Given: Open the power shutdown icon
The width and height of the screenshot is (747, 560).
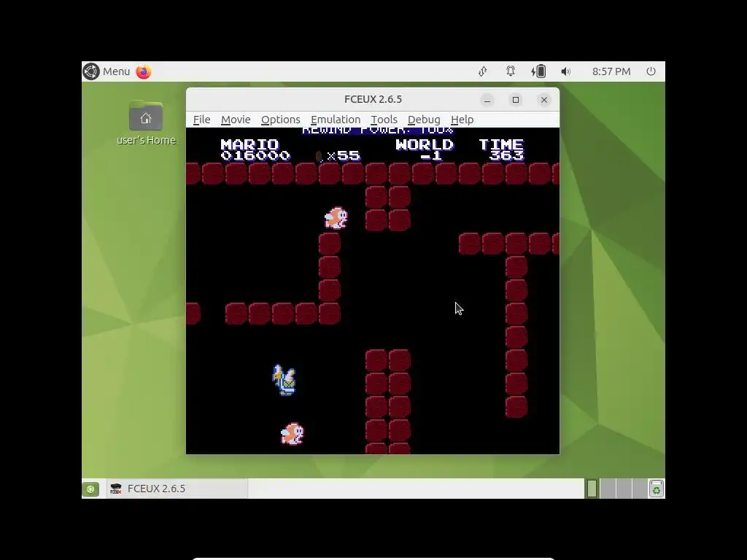Looking at the screenshot, I should point(651,71).
